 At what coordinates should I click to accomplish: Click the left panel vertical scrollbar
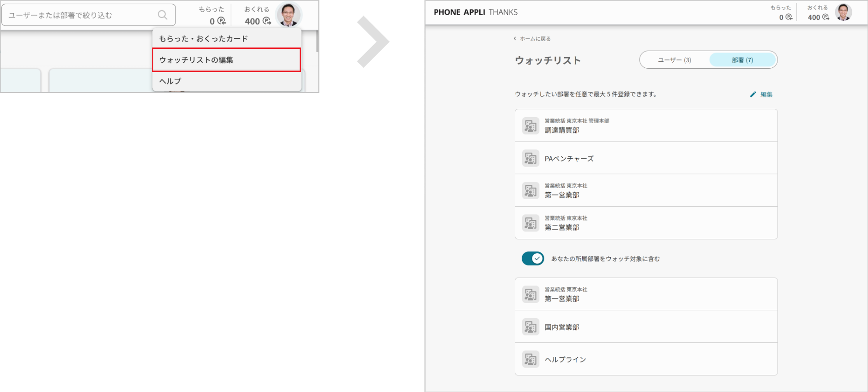(317, 42)
